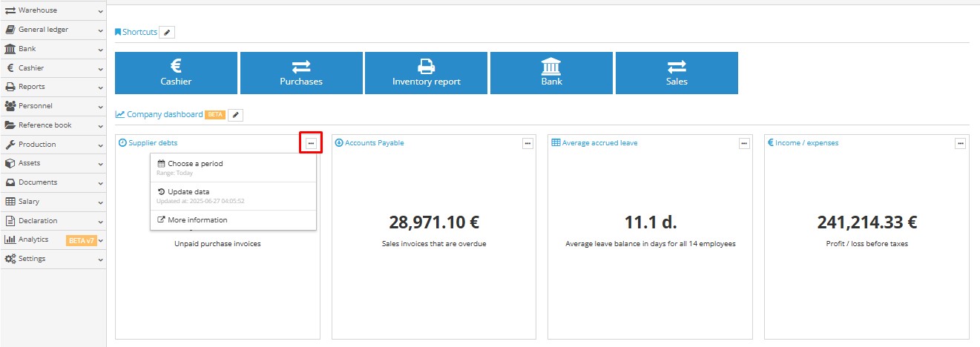Open the Income / expenses widget options menu
Viewport: 980px width, 347px height.
coord(960,144)
